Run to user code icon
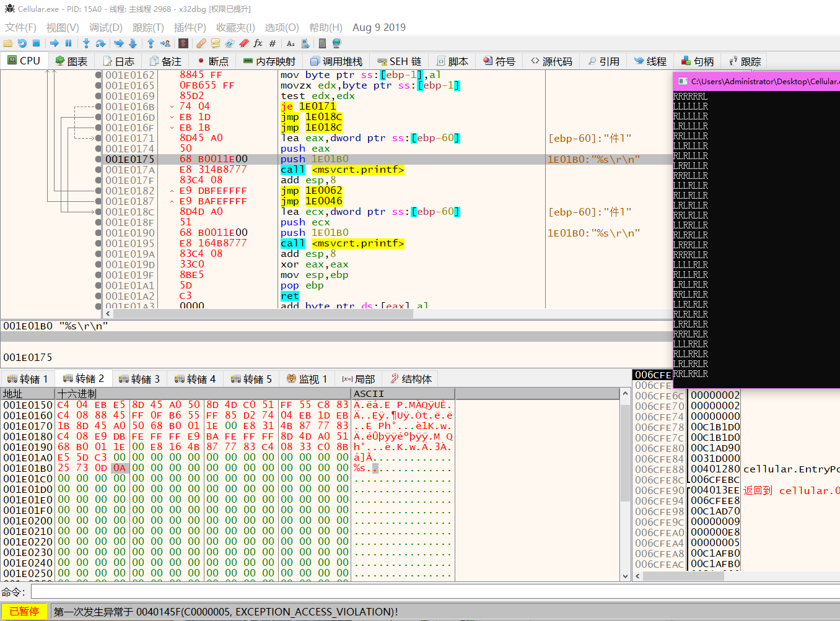Image resolution: width=840 pixels, height=621 pixels. [165, 43]
